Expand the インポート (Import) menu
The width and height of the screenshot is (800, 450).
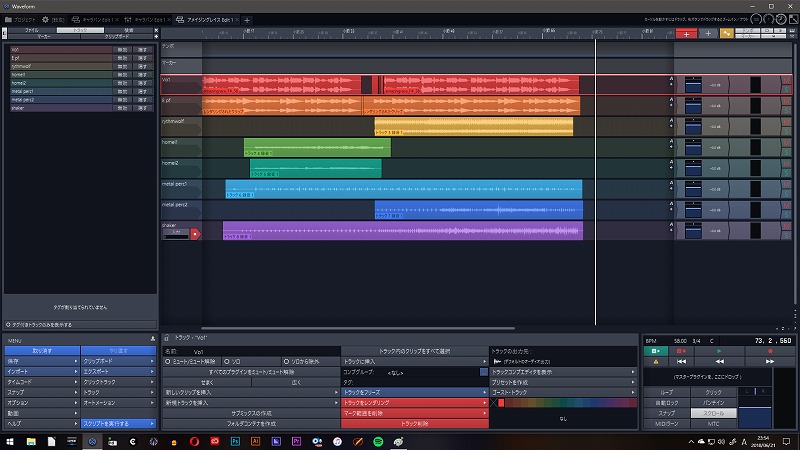(38, 371)
